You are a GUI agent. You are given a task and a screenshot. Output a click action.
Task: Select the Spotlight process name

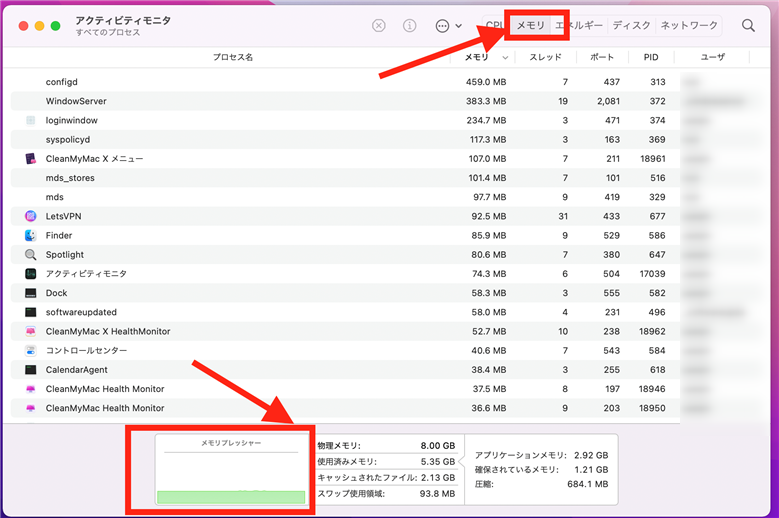click(65, 255)
